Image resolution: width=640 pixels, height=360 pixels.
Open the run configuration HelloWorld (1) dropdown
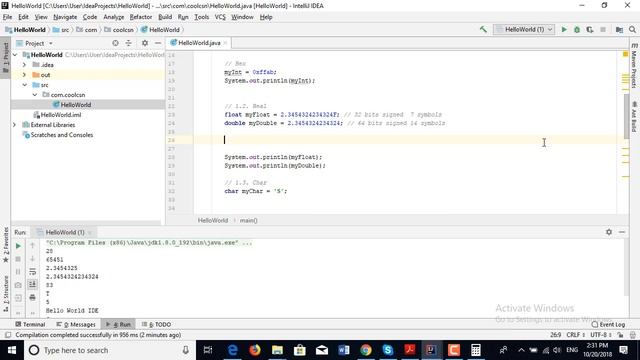524,29
